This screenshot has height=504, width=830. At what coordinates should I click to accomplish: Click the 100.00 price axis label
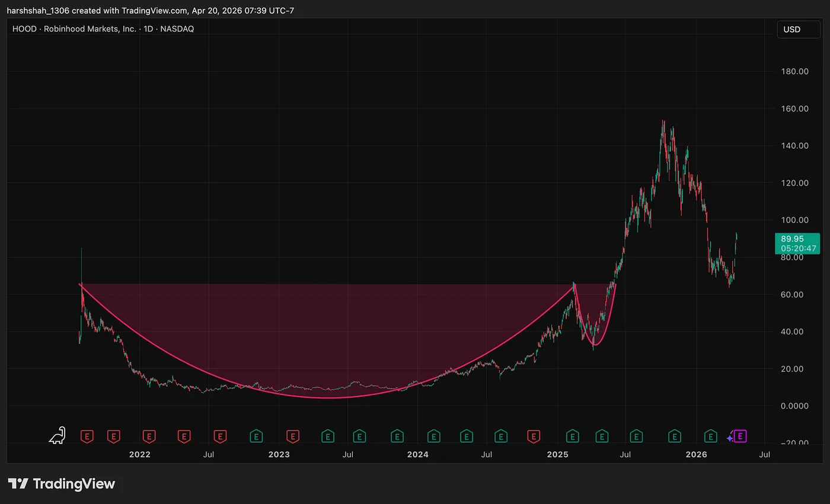795,220
